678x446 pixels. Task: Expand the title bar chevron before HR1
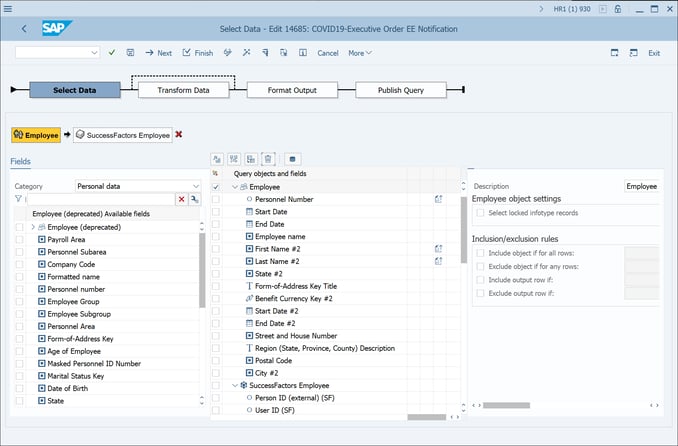[x=541, y=9]
